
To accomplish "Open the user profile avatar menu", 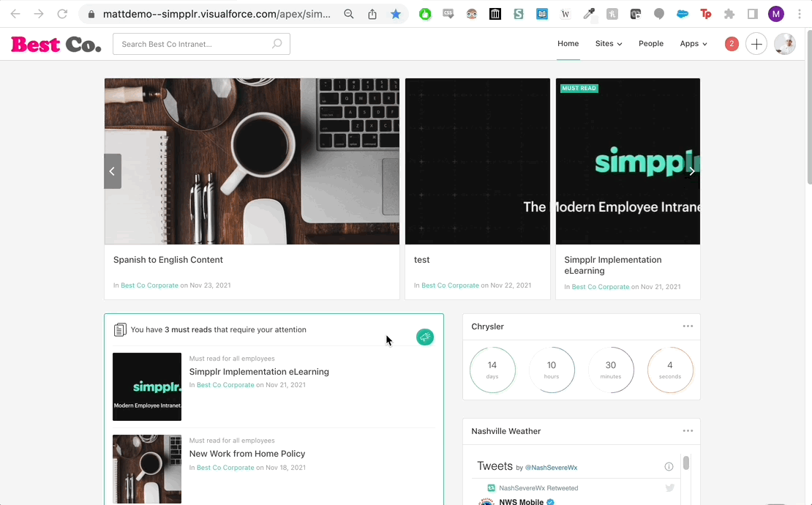I will pos(784,44).
